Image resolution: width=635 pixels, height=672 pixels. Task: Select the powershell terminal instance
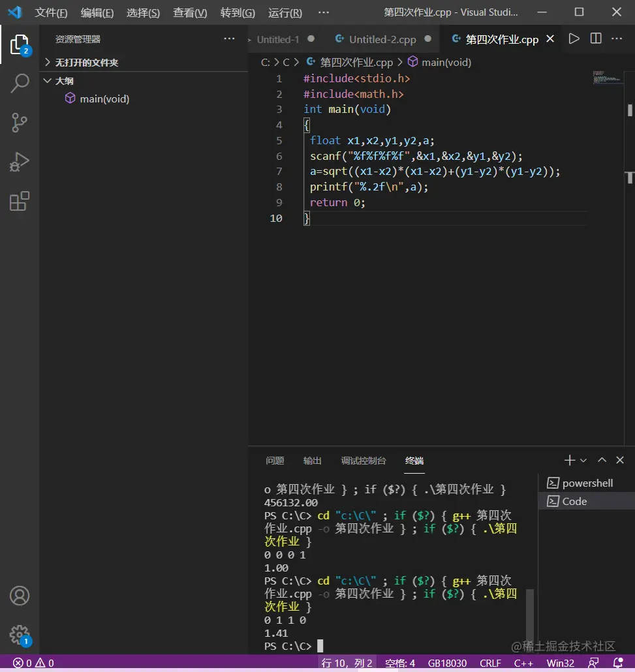[x=587, y=483]
